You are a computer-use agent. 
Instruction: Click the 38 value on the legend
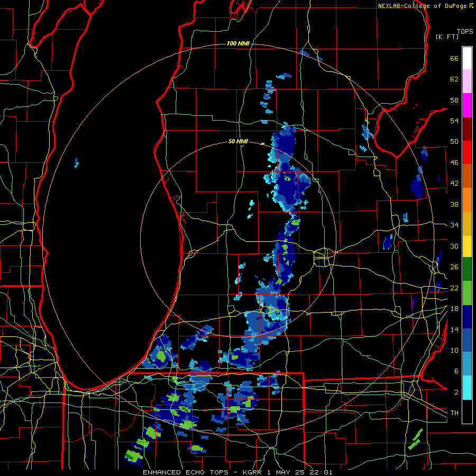(x=454, y=204)
